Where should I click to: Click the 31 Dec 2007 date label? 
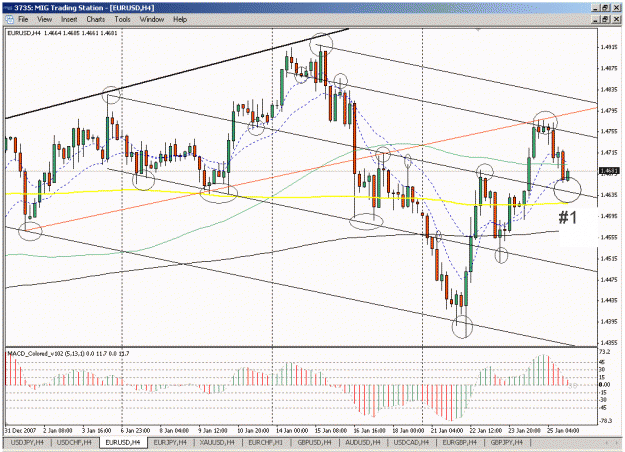[20, 430]
